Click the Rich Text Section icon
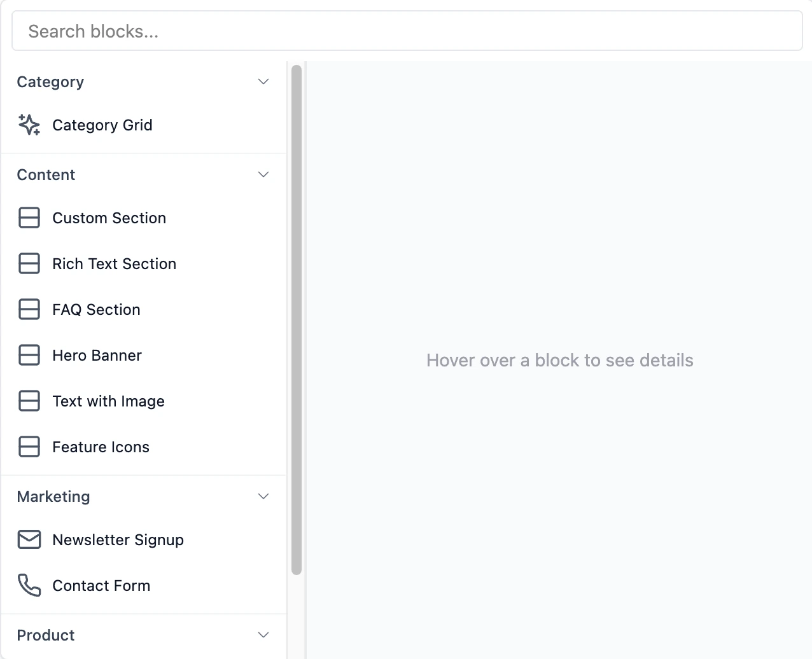 point(29,263)
